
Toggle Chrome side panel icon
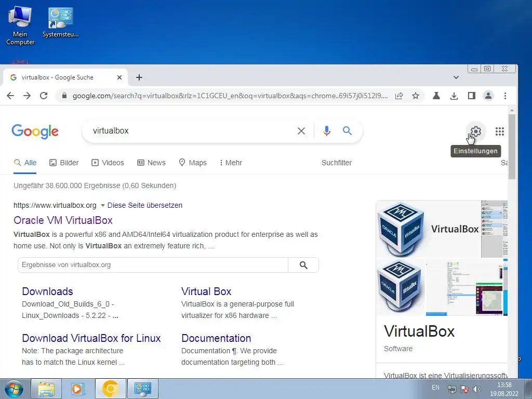point(472,96)
